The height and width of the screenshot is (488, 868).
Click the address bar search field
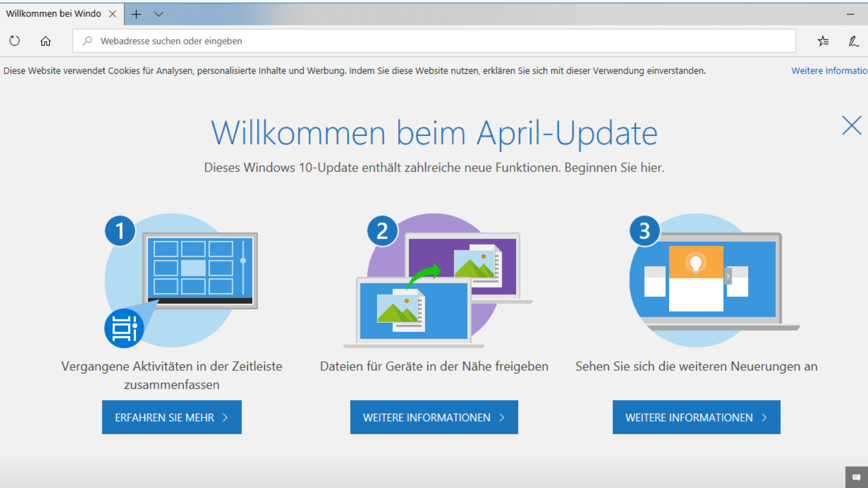coord(434,41)
